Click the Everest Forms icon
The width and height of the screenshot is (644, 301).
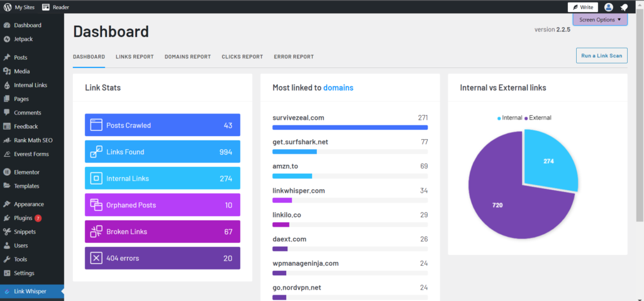pyautogui.click(x=6, y=154)
